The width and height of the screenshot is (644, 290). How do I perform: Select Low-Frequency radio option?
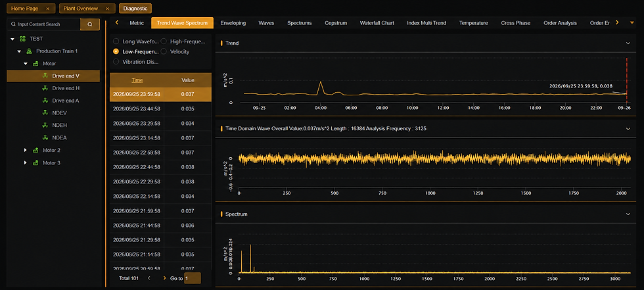pyautogui.click(x=116, y=52)
